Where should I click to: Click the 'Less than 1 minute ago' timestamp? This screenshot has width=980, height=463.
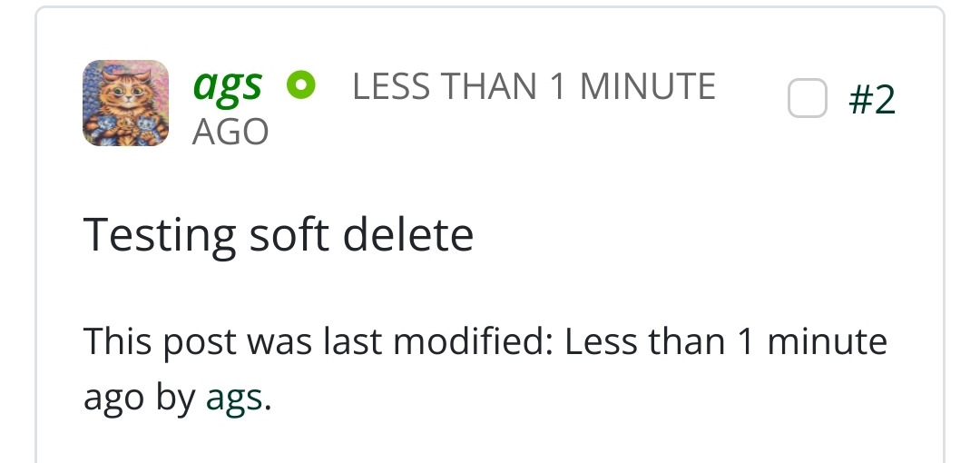coord(534,87)
